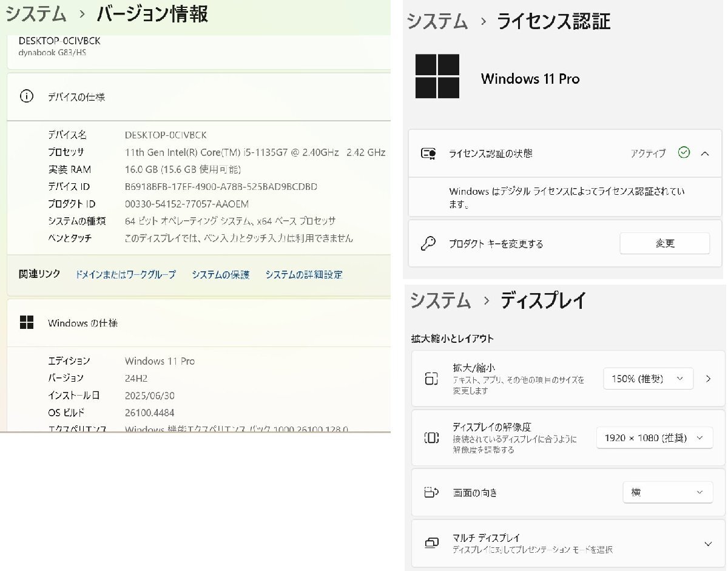This screenshot has width=728, height=571.
Task: Click the device specifications info icon
Action: click(x=27, y=96)
